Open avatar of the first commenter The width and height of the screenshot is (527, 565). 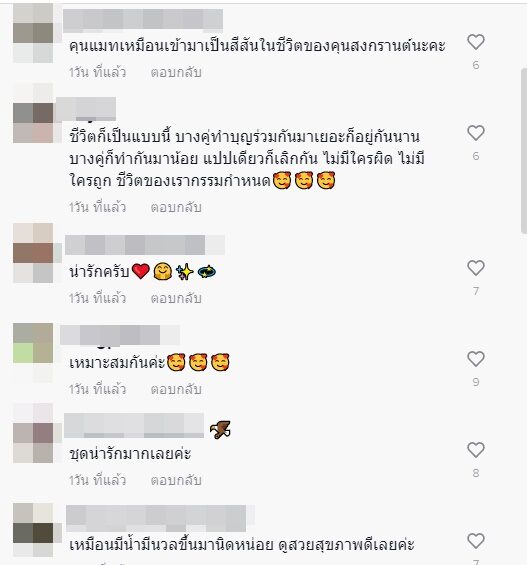[x=33, y=33]
